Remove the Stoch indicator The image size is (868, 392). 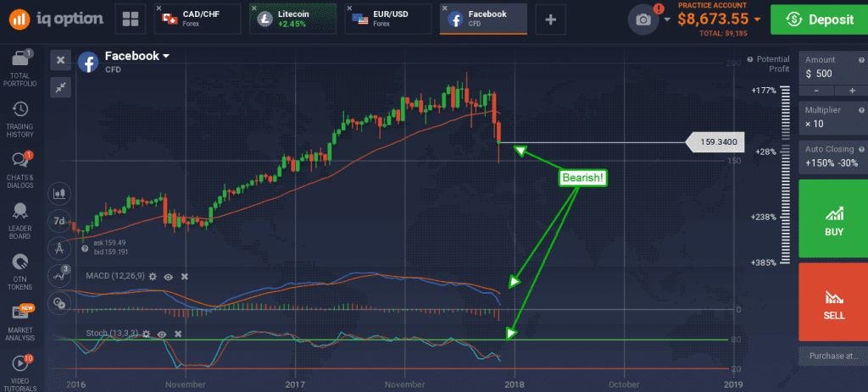pos(178,334)
